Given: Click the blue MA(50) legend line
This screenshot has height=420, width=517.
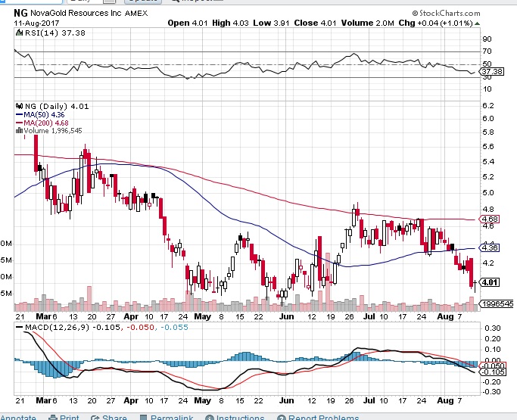Looking at the screenshot, I should pyautogui.click(x=19, y=115).
